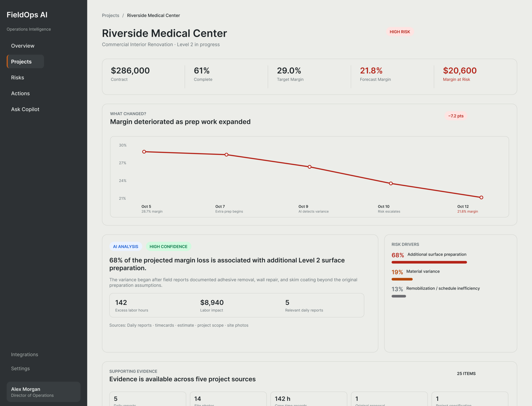
Task: Click the Alex Morgan profile card
Action: [44, 392]
